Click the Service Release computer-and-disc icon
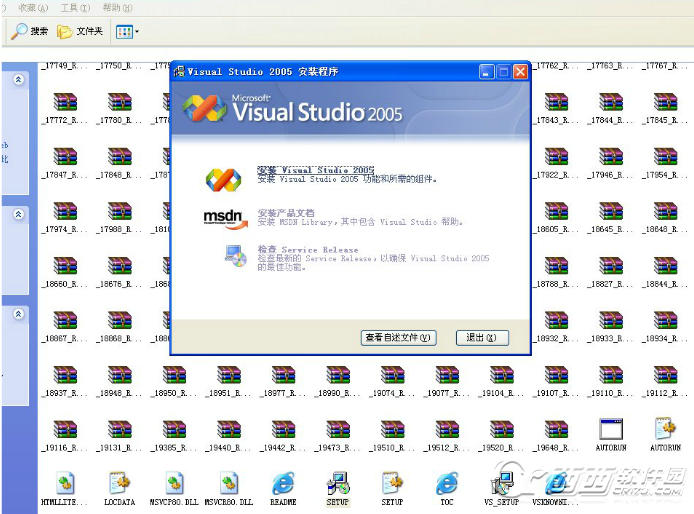Image resolution: width=694 pixels, height=514 pixels. pos(236,256)
